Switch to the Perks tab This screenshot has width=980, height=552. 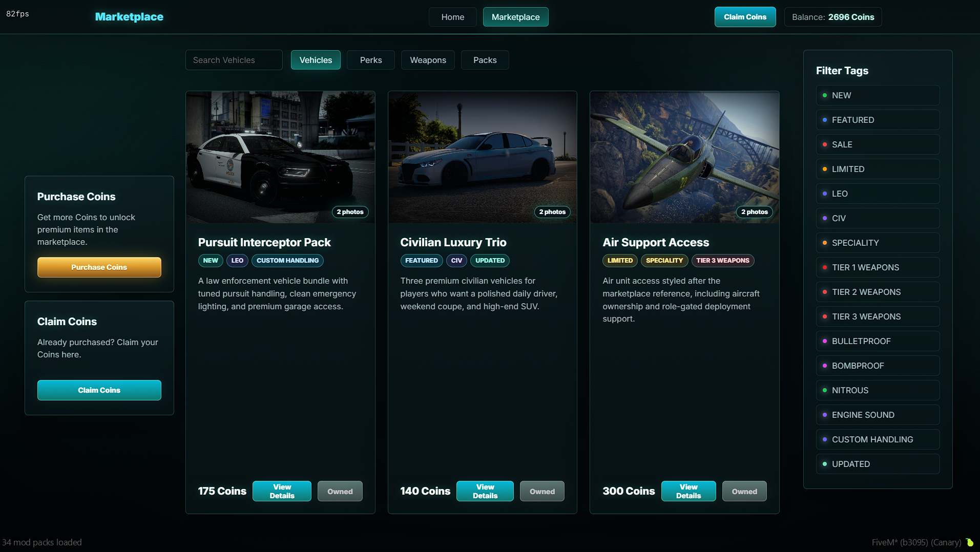(x=371, y=60)
